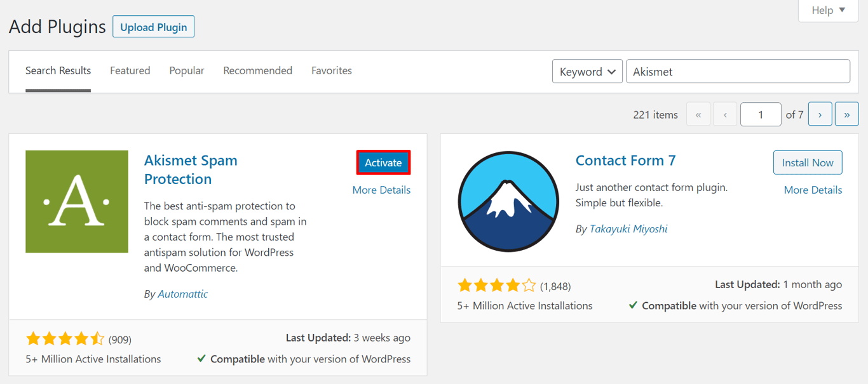Activate the Akismet Spam Protection plugin
The image size is (868, 384).
(383, 162)
